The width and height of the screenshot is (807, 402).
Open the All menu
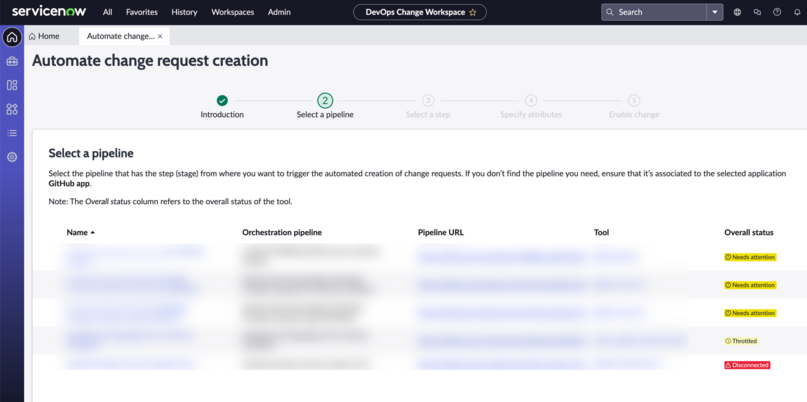pos(107,12)
